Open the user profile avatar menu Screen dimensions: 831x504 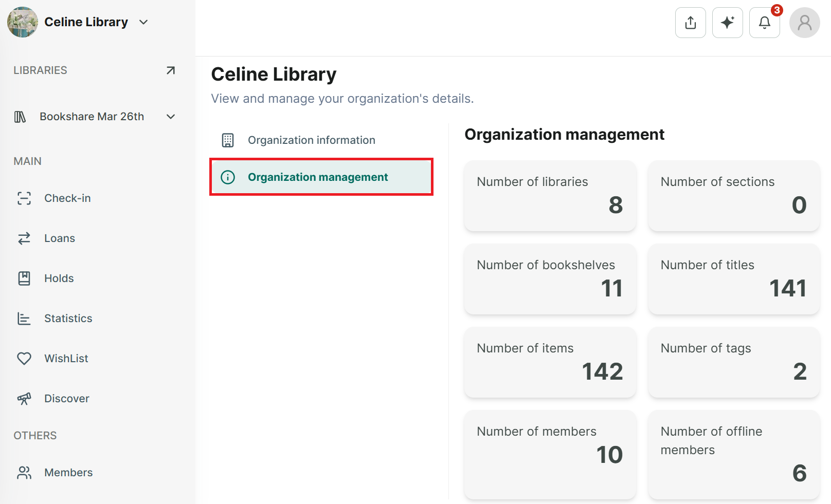[804, 23]
